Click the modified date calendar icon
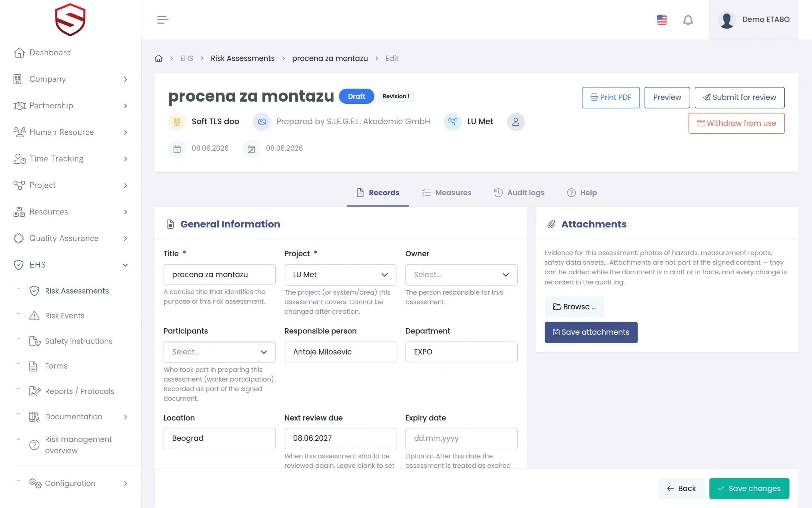This screenshot has width=812, height=508. pyautogui.click(x=251, y=149)
